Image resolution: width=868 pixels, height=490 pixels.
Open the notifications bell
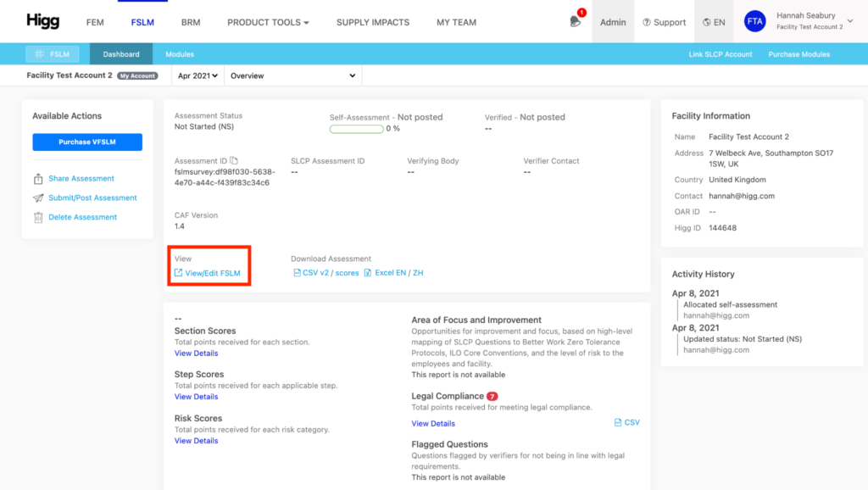point(576,21)
